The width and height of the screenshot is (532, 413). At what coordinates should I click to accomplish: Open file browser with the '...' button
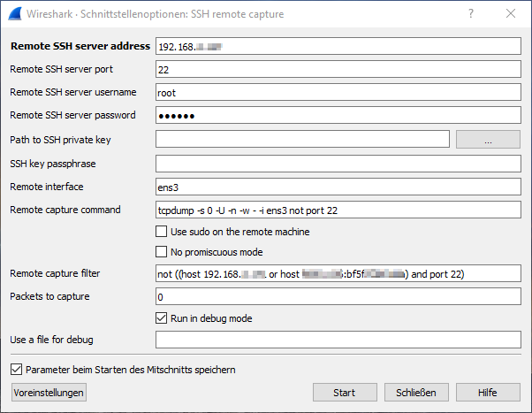click(488, 139)
